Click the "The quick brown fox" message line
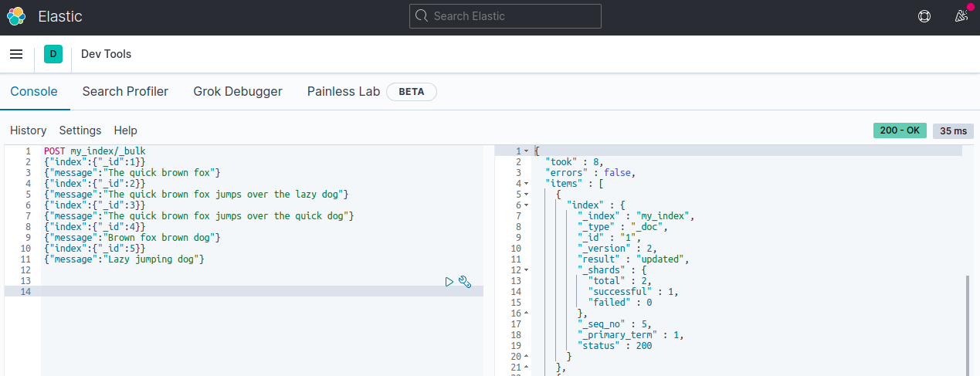Screen dimensions: 980x376 click(x=132, y=173)
